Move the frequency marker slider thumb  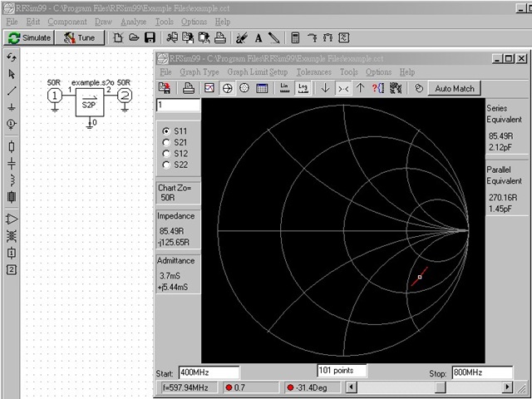point(441,387)
